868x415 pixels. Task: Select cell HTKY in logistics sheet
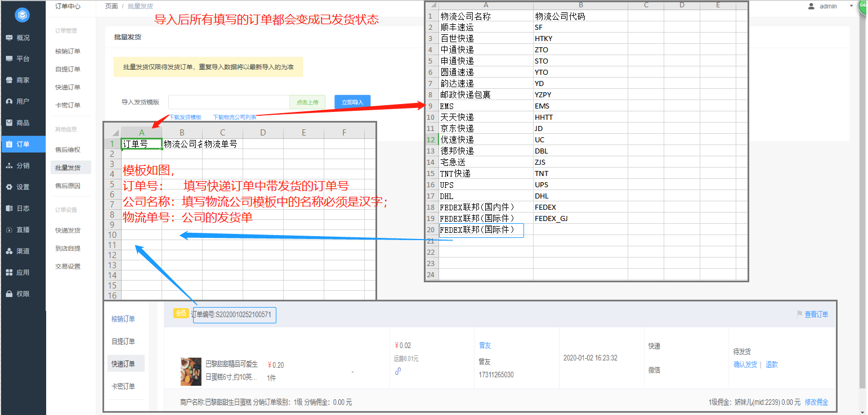tap(580, 38)
